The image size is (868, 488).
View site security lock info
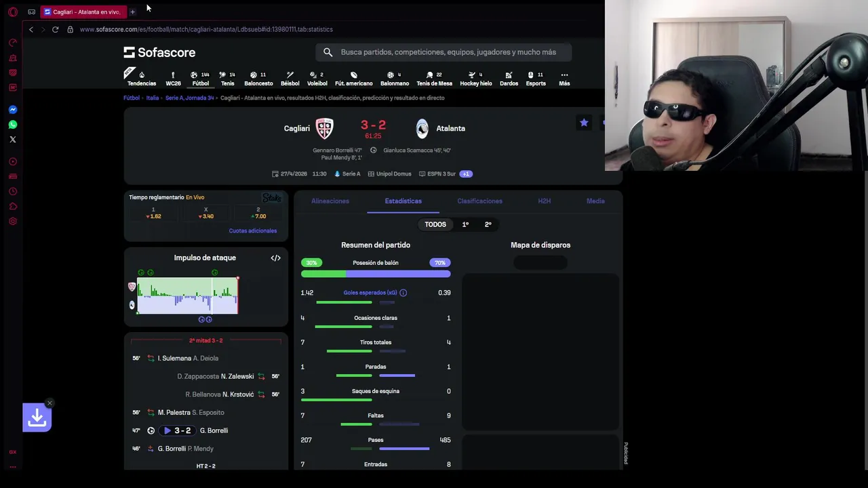(70, 29)
